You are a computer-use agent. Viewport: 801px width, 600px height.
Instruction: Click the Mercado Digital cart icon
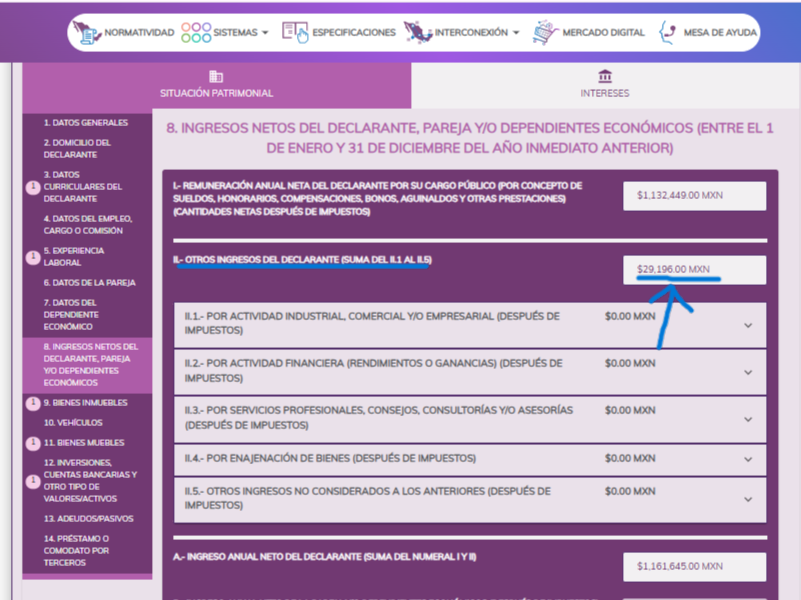point(545,32)
